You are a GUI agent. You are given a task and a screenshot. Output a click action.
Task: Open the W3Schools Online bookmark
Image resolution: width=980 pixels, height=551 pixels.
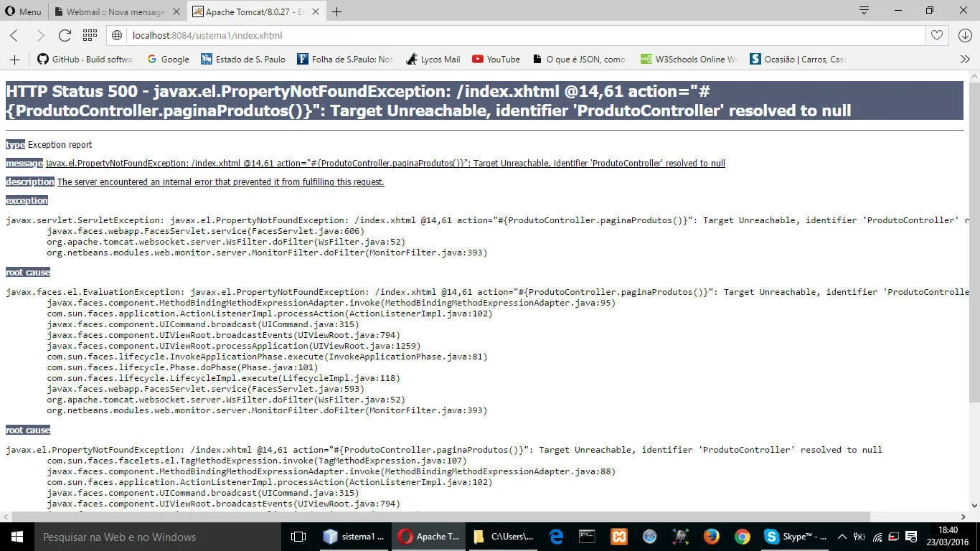tap(688, 60)
